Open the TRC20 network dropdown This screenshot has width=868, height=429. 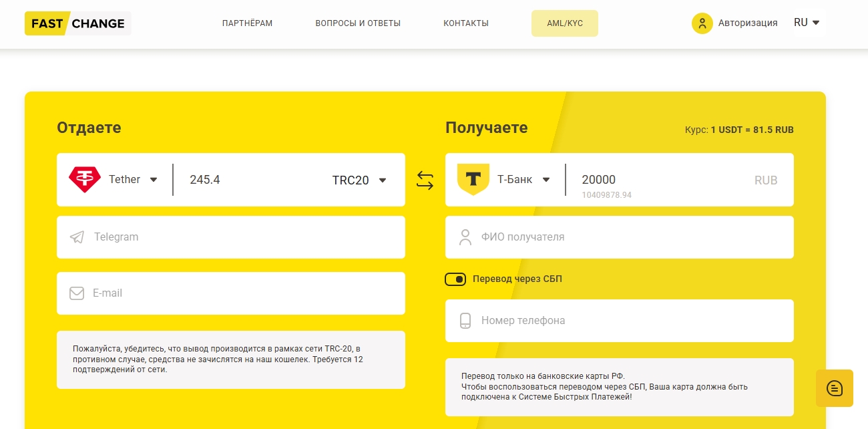360,180
